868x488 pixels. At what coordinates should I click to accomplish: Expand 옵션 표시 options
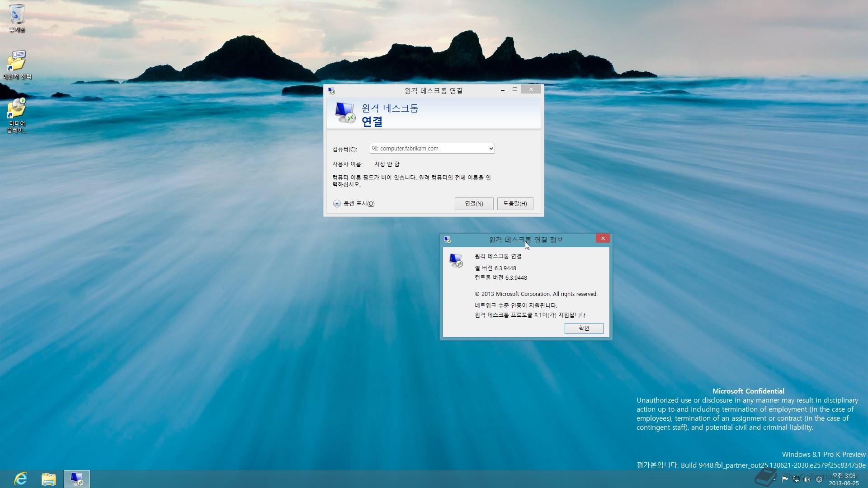pos(354,203)
